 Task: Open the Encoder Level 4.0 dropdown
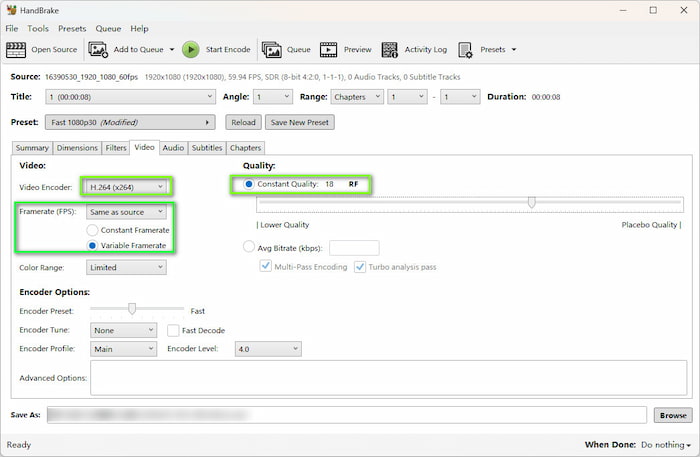(x=268, y=349)
